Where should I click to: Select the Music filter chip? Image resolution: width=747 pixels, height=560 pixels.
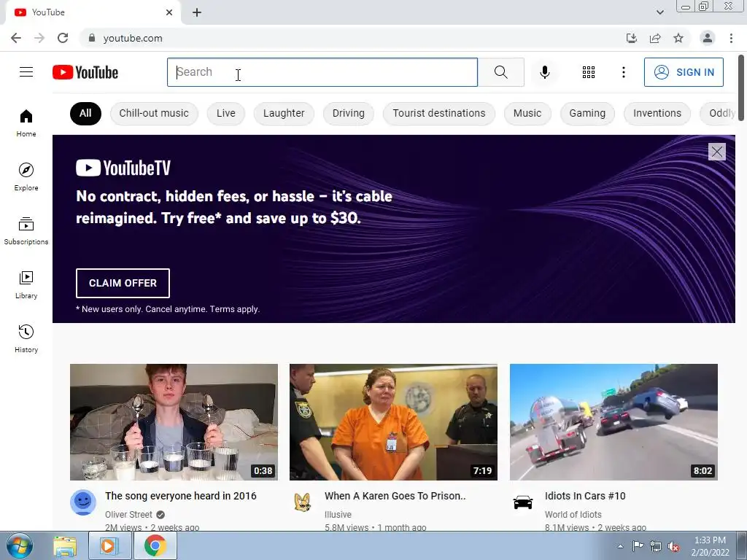[527, 113]
